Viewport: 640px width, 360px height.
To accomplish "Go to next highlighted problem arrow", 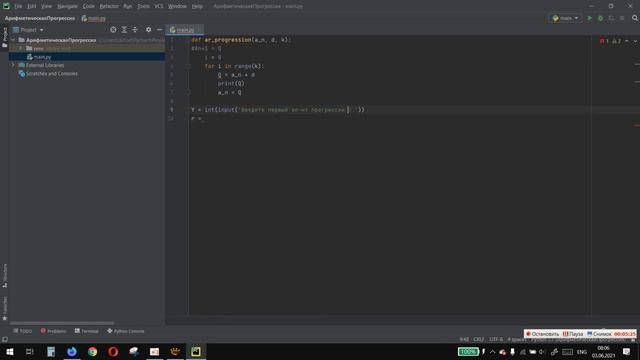I will click(635, 41).
